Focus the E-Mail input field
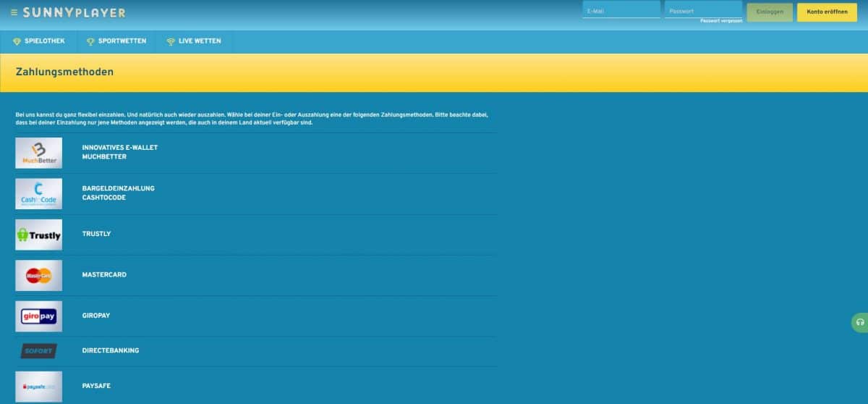The height and width of the screenshot is (404, 868). pyautogui.click(x=621, y=10)
